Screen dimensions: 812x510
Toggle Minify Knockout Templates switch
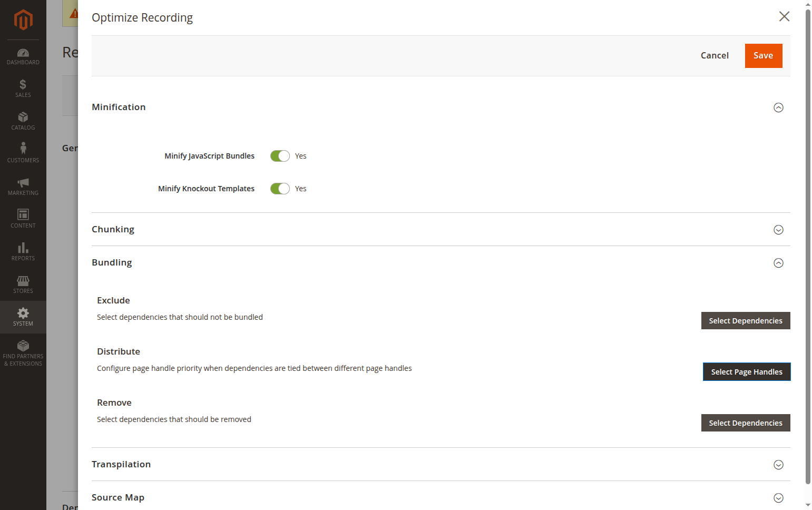coord(280,189)
